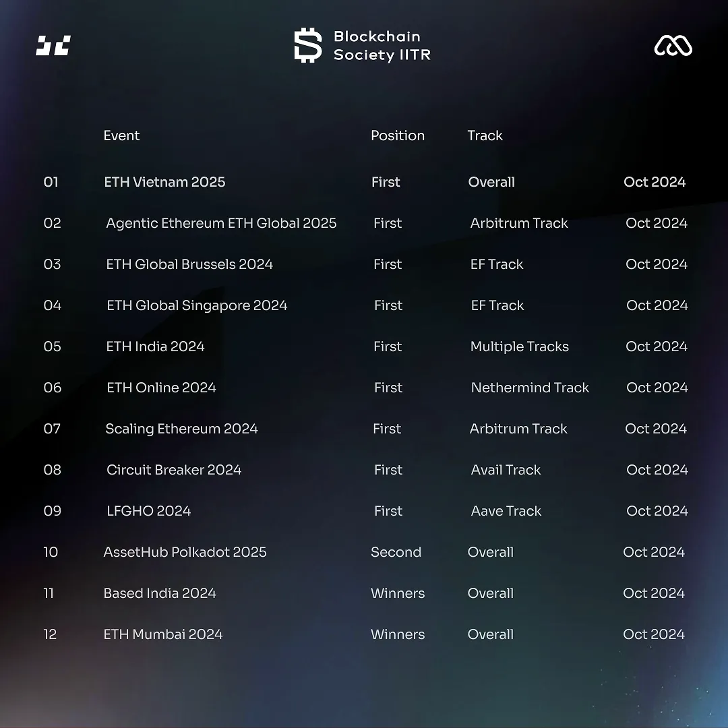Image resolution: width=728 pixels, height=728 pixels.
Task: Select Circuit Breaker 2024 event
Action: [x=174, y=470]
